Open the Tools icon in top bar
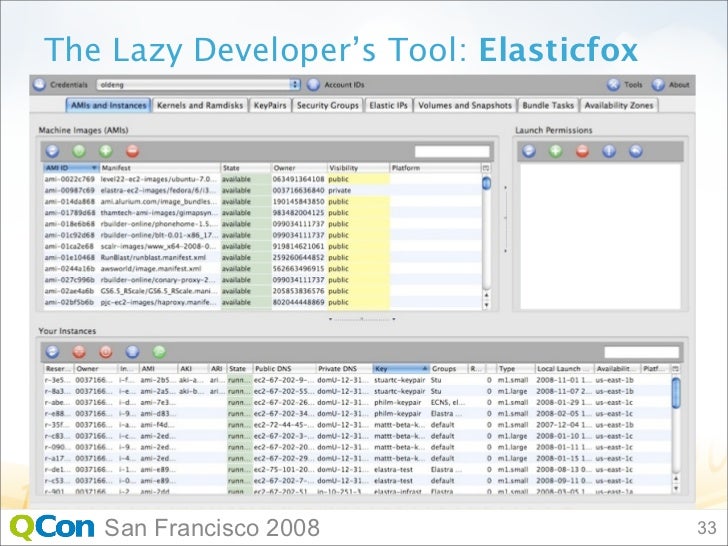 point(614,84)
